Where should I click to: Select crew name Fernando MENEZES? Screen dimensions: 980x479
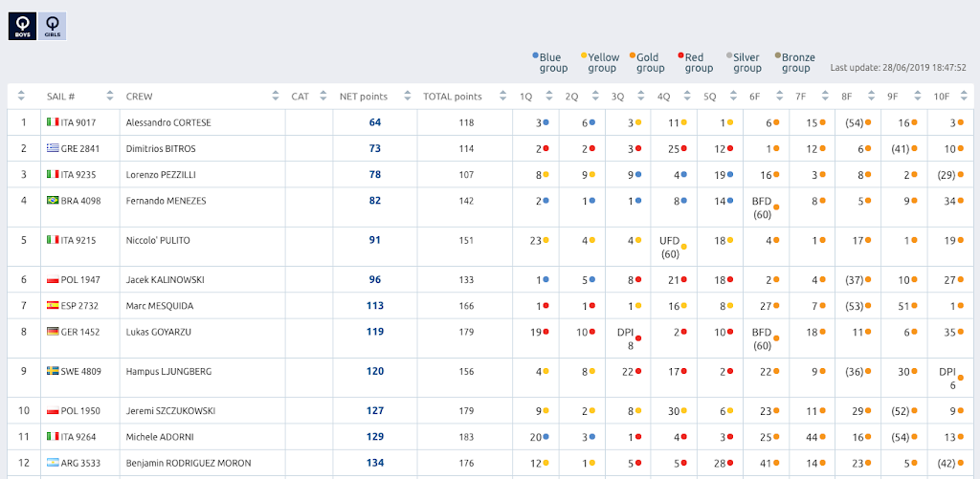pyautogui.click(x=167, y=201)
